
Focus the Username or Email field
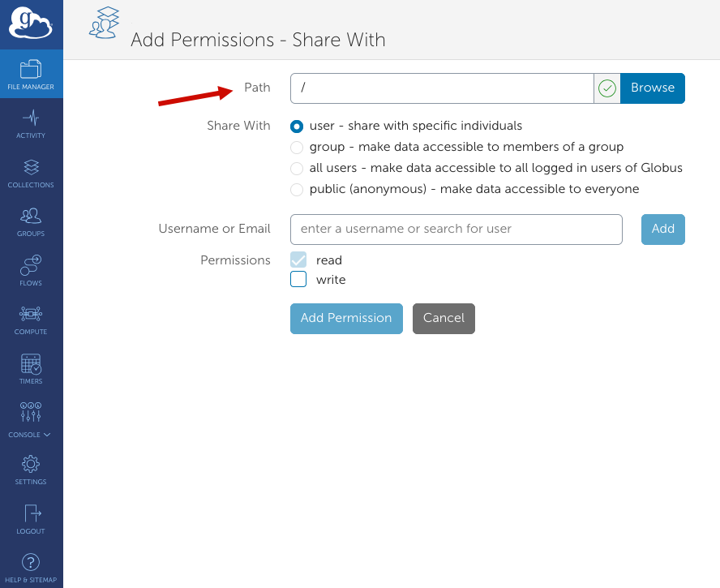456,230
